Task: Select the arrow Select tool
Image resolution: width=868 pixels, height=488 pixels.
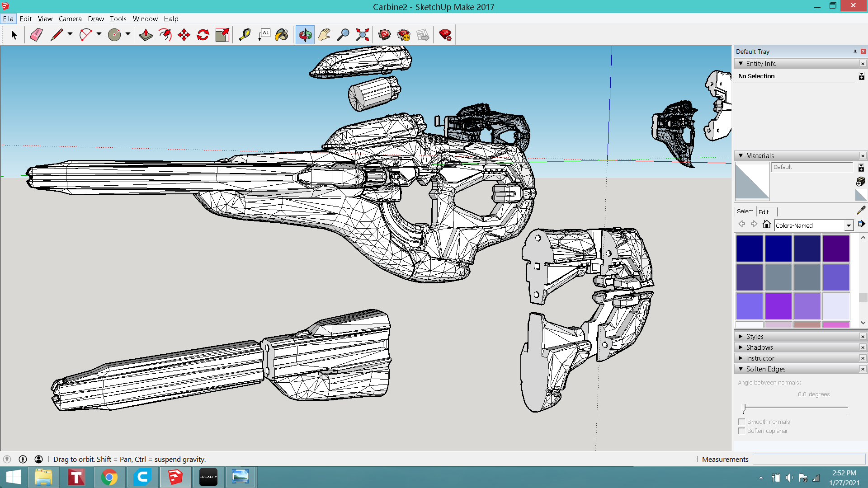Action: 14,35
